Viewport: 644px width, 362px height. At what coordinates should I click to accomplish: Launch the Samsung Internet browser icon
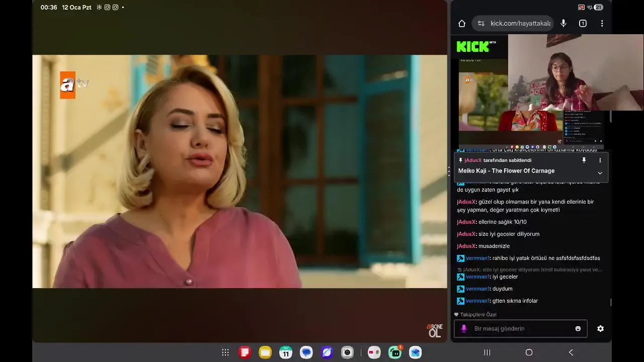(x=327, y=352)
